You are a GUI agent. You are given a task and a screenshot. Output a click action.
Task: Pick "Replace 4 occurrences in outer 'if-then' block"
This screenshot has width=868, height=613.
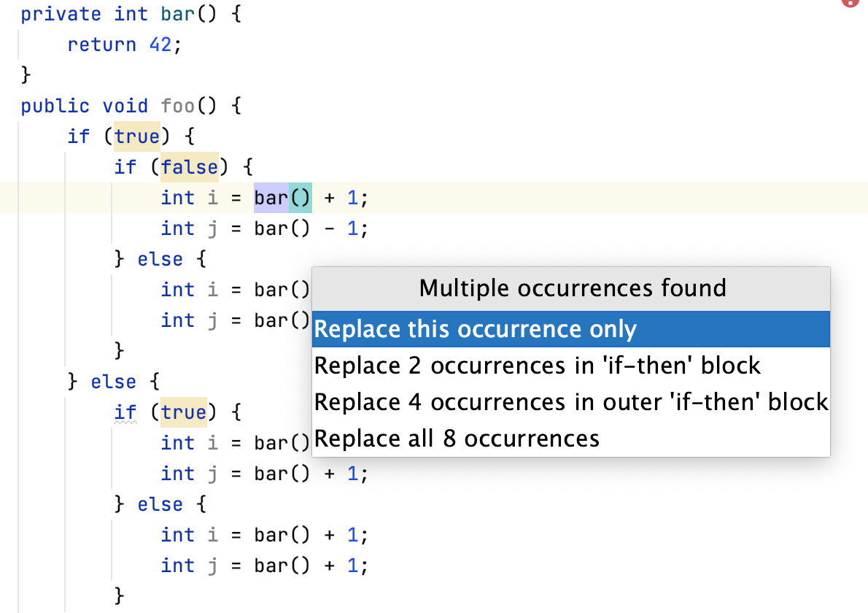(570, 402)
